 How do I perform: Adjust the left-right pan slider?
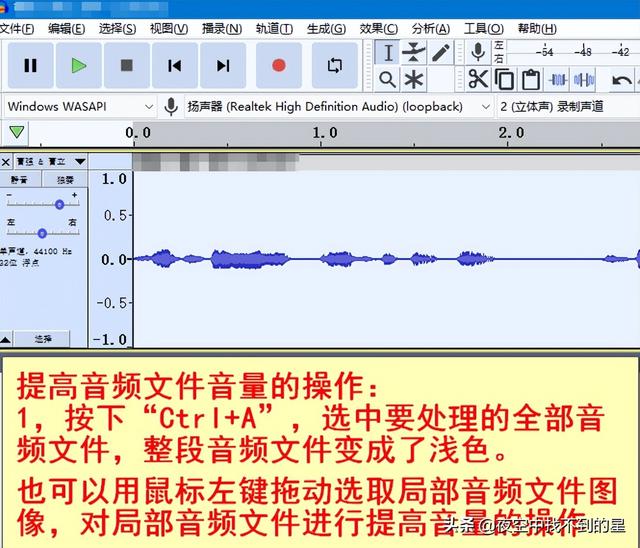[43, 233]
